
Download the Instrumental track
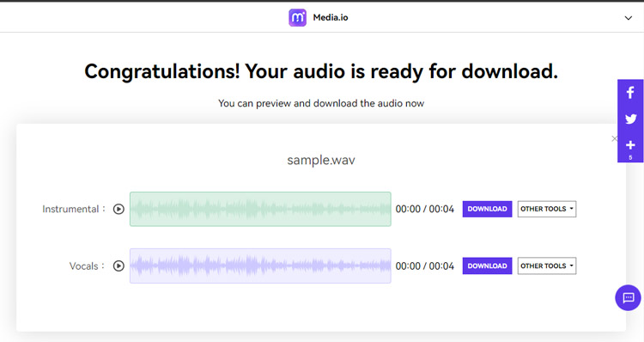487,209
